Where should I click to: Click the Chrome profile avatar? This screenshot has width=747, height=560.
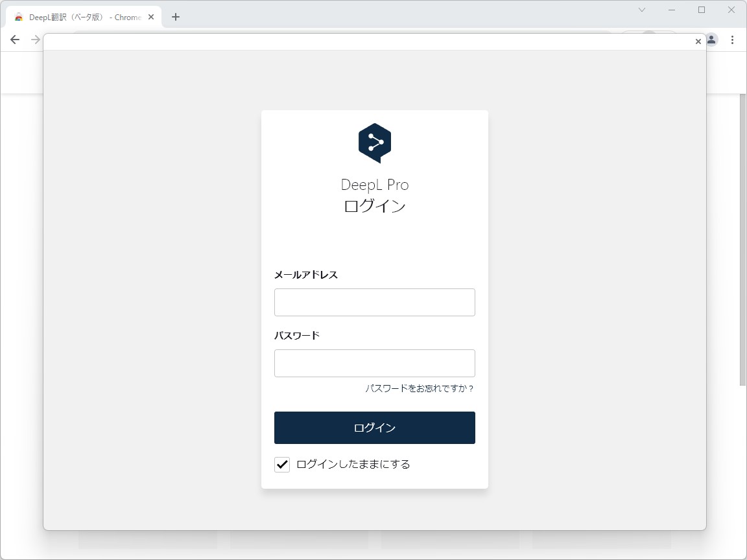tap(711, 40)
